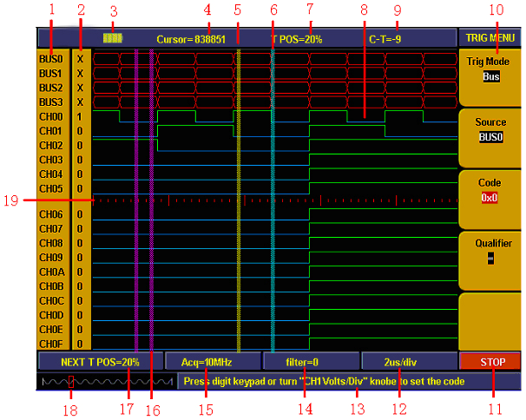The width and height of the screenshot is (526, 420).
Task: Click the Cursor=838851 readout
Action: tap(197, 39)
